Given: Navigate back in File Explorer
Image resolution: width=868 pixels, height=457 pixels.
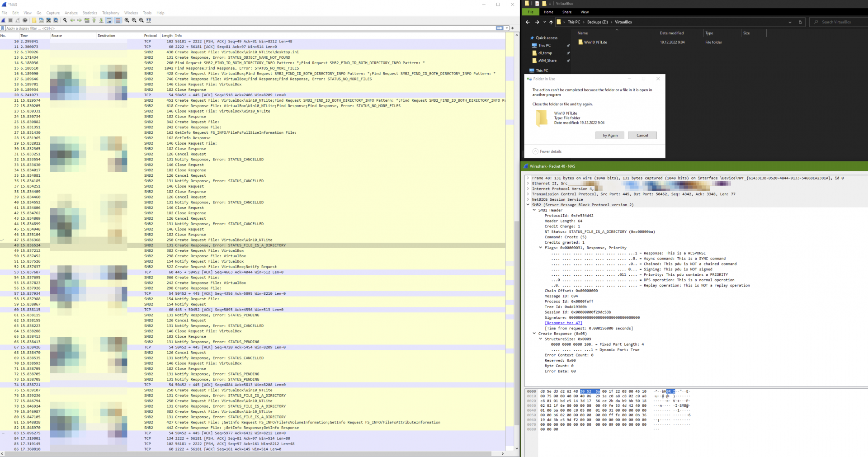Looking at the screenshot, I should click(528, 22).
